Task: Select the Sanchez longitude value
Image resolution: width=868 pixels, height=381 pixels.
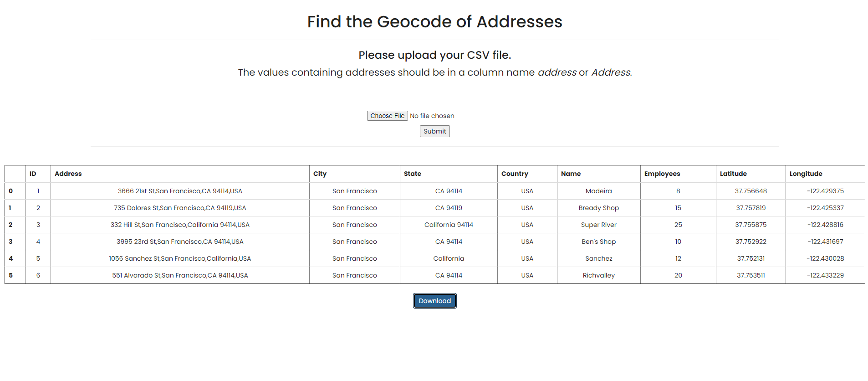Action: click(825, 258)
